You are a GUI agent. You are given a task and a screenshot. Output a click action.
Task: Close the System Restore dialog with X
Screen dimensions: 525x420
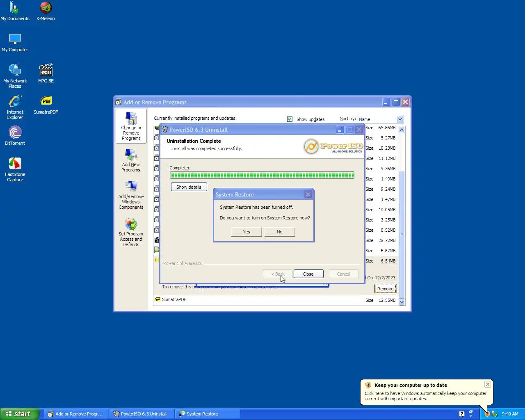point(308,194)
